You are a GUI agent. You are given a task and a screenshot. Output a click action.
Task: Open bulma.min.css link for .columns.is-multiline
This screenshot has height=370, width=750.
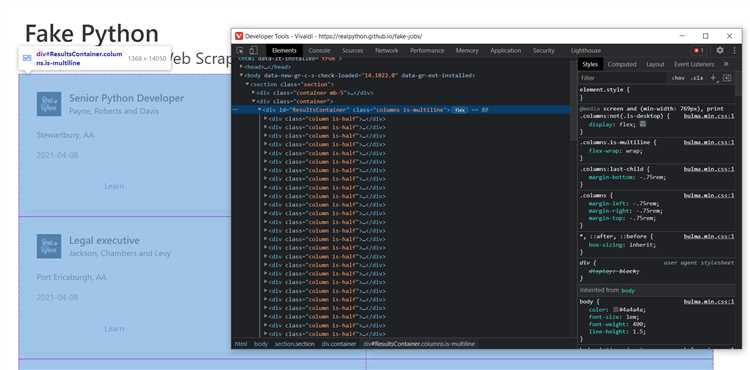[708, 142]
